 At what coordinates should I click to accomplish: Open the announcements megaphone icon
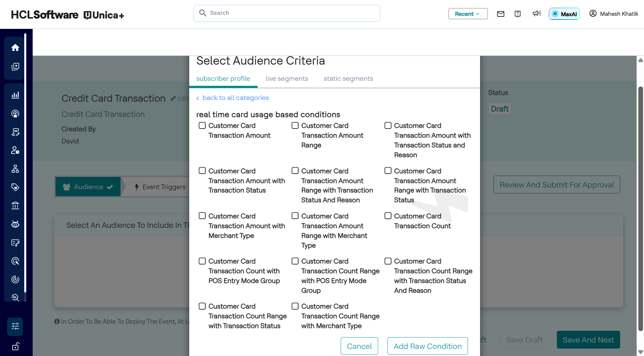click(537, 13)
